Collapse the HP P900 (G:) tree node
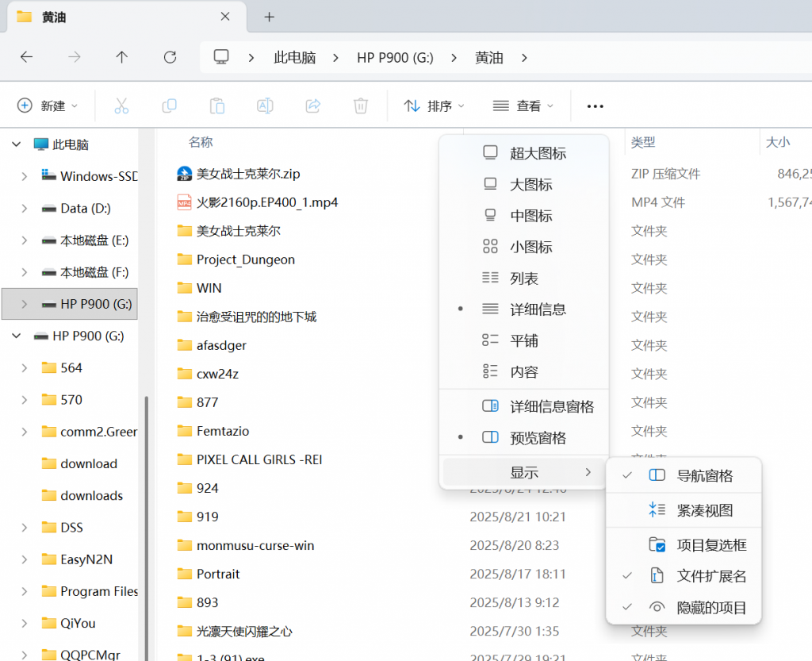The height and width of the screenshot is (661, 812). pyautogui.click(x=17, y=336)
